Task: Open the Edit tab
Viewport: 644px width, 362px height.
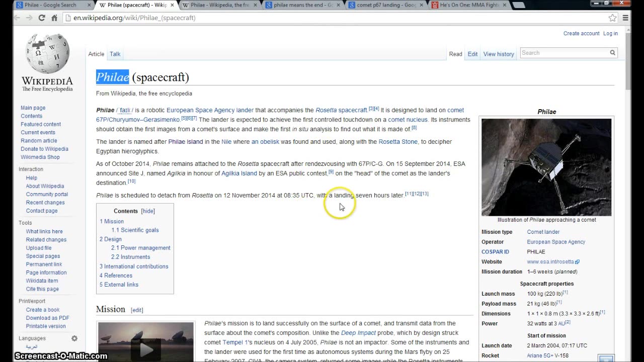Action: tap(472, 54)
